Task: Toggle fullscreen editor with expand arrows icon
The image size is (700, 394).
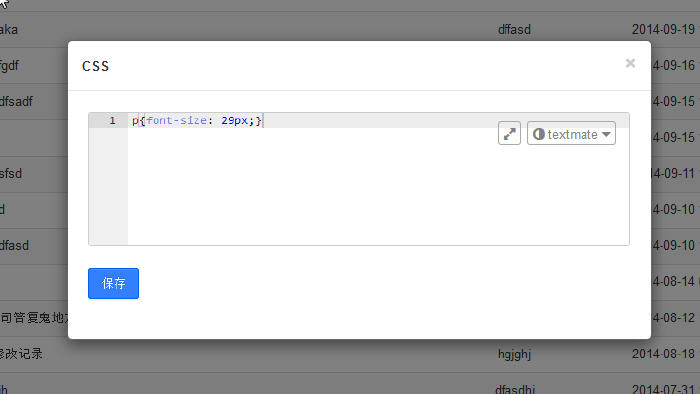Action: pyautogui.click(x=509, y=133)
